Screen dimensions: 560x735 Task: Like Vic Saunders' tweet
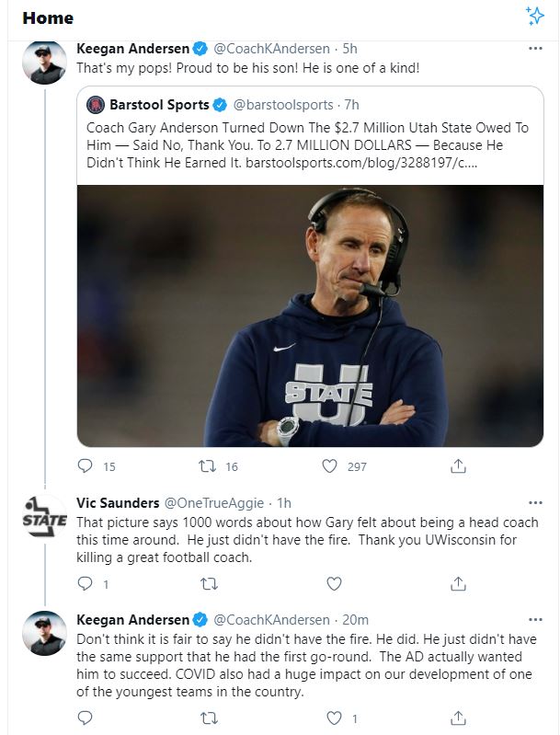[x=334, y=583]
